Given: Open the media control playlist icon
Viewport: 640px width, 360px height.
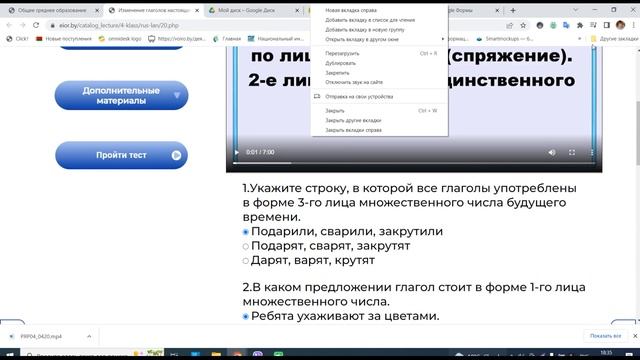Looking at the screenshot, I should [593, 25].
